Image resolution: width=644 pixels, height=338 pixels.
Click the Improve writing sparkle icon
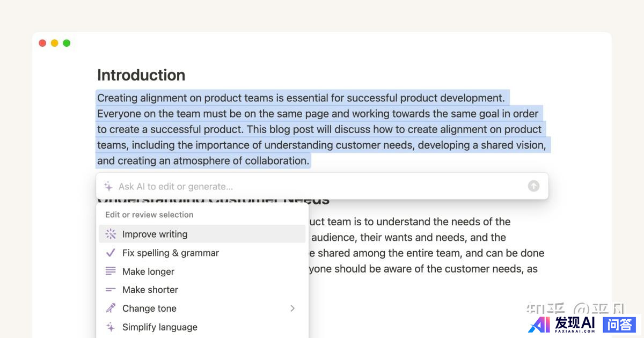[111, 234]
